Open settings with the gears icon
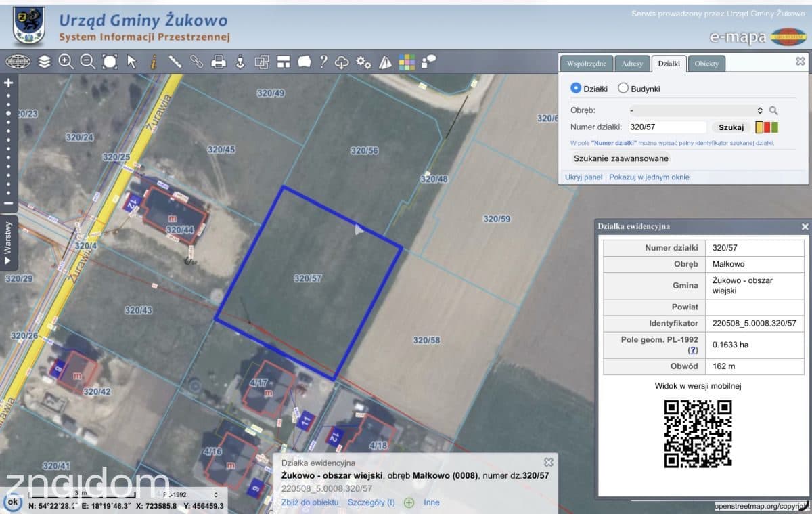The height and width of the screenshot is (514, 812). [363, 62]
